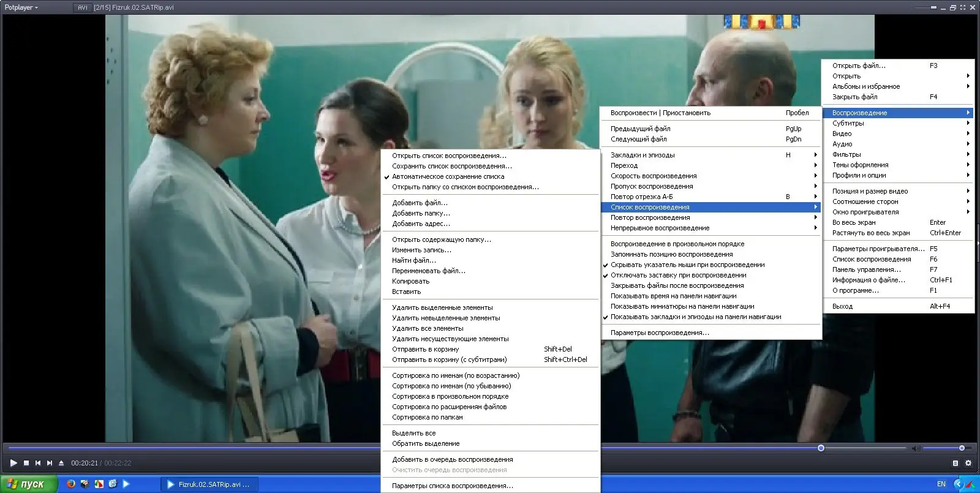Open the Firefox icon in quick launch

(x=71, y=484)
